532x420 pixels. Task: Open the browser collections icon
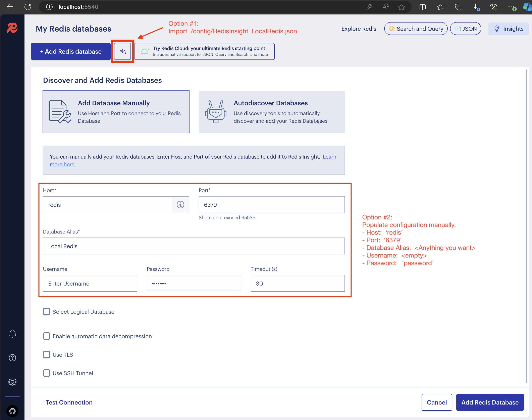(x=458, y=7)
